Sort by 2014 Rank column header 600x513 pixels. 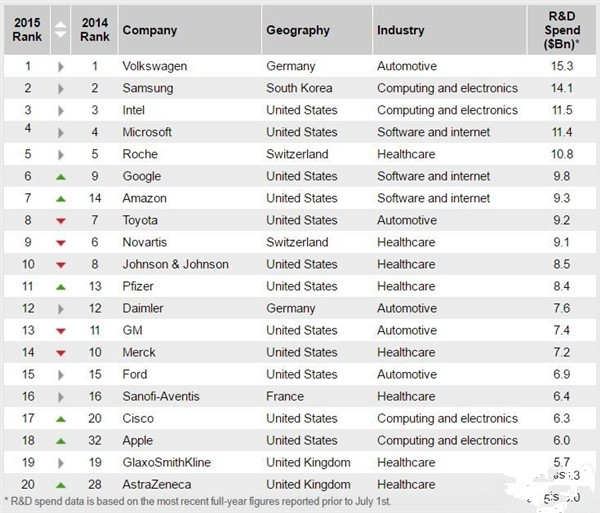tap(94, 30)
